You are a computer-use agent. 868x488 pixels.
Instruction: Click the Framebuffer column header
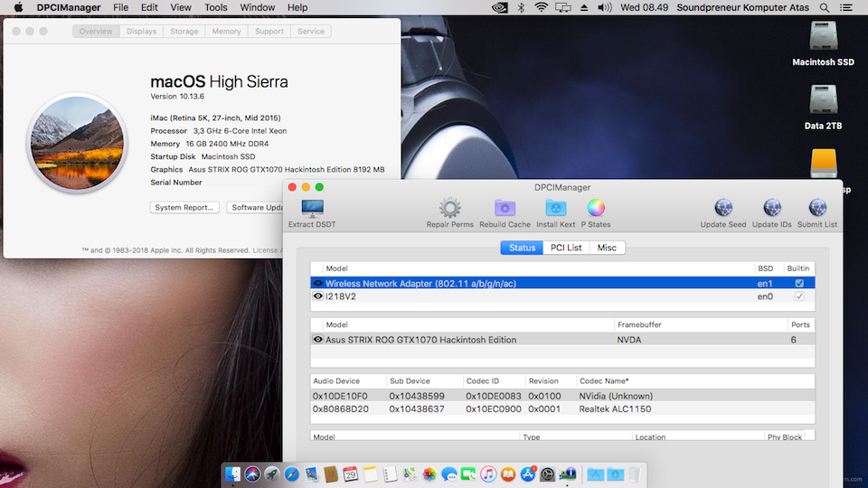700,324
